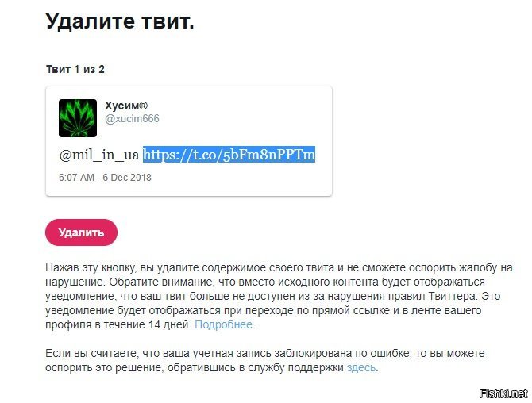Open the @mil_in_ua mention
Image resolution: width=532 pixels, height=403 pixels.
(99, 155)
